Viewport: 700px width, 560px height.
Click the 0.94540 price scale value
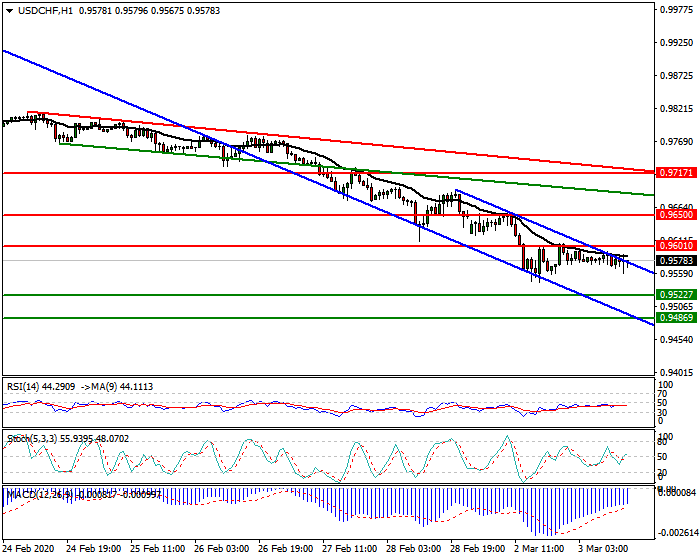(x=677, y=340)
